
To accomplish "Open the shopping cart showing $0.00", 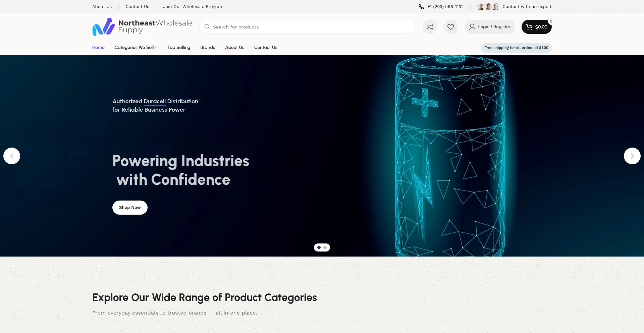I will tap(536, 27).
